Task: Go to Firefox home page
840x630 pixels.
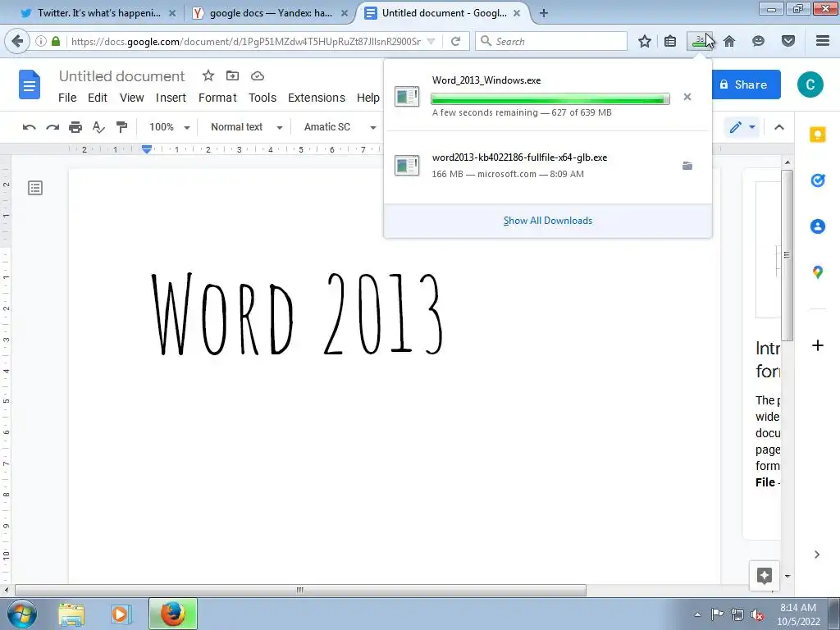Action: [729, 41]
